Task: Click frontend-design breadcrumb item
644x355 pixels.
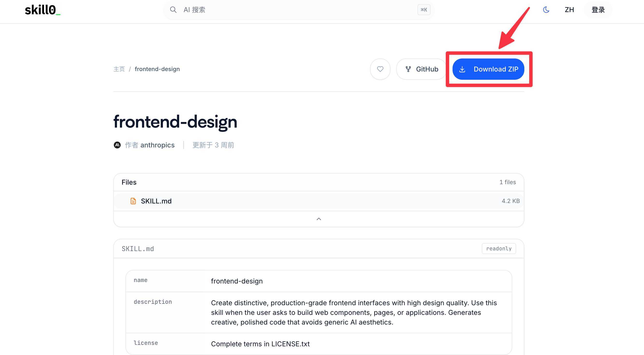Action: 157,69
